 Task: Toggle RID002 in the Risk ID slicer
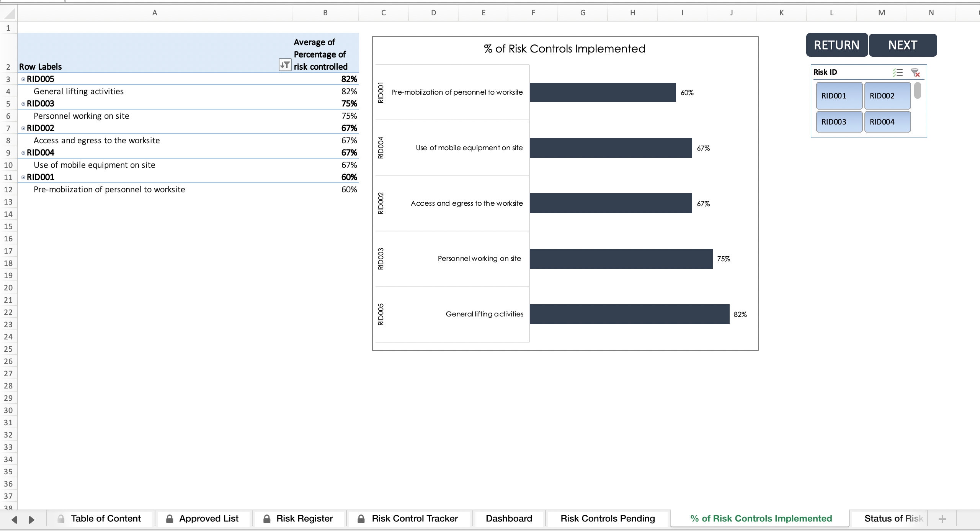[887, 96]
